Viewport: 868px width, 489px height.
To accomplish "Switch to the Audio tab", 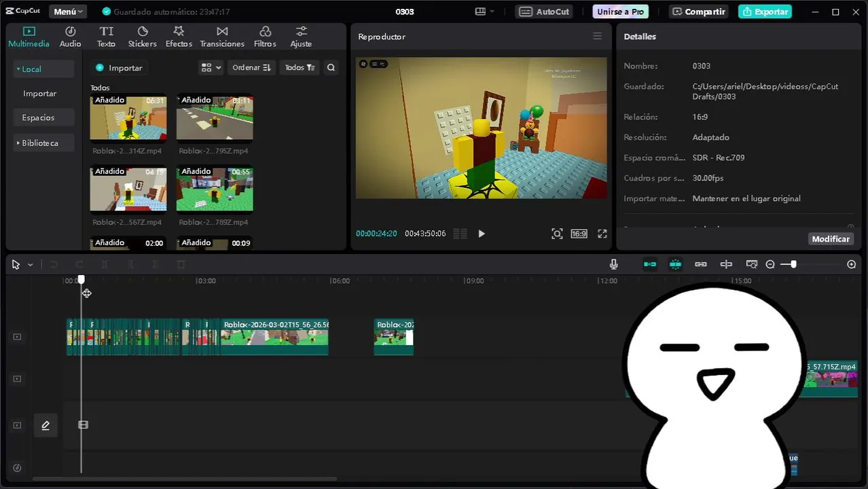I will (70, 37).
